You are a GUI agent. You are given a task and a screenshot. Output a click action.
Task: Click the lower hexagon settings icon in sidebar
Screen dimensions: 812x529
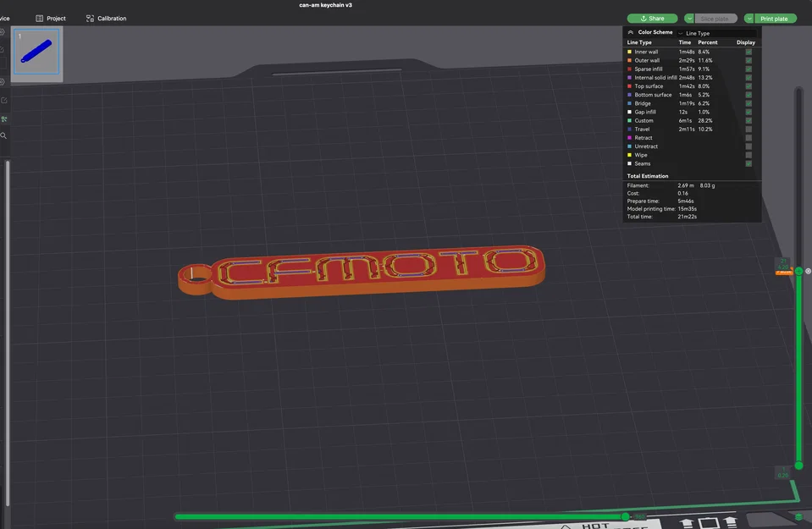3,82
